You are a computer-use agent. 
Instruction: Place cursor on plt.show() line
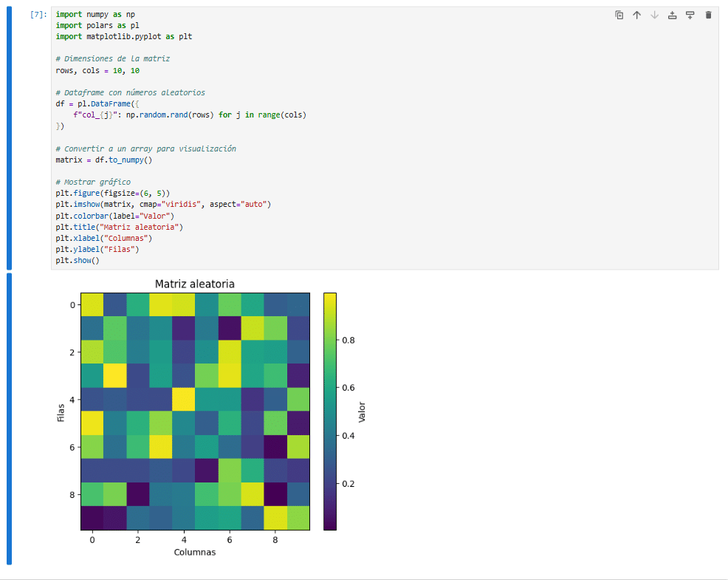(78, 260)
